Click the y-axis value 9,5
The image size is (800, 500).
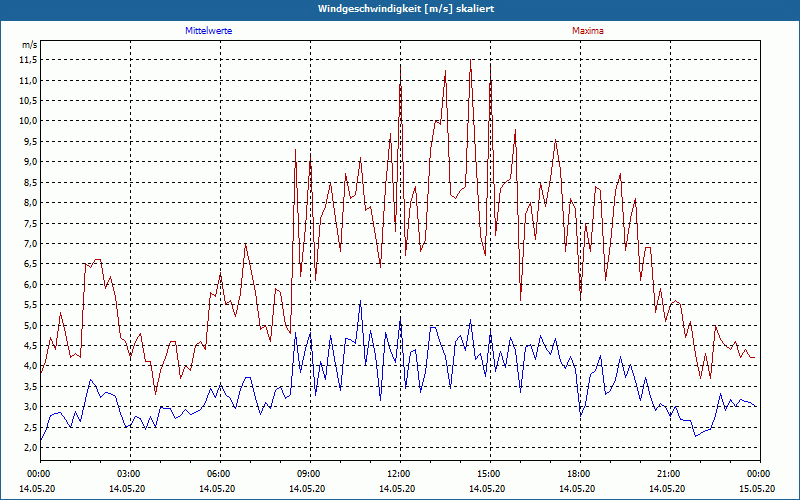[x=31, y=141]
